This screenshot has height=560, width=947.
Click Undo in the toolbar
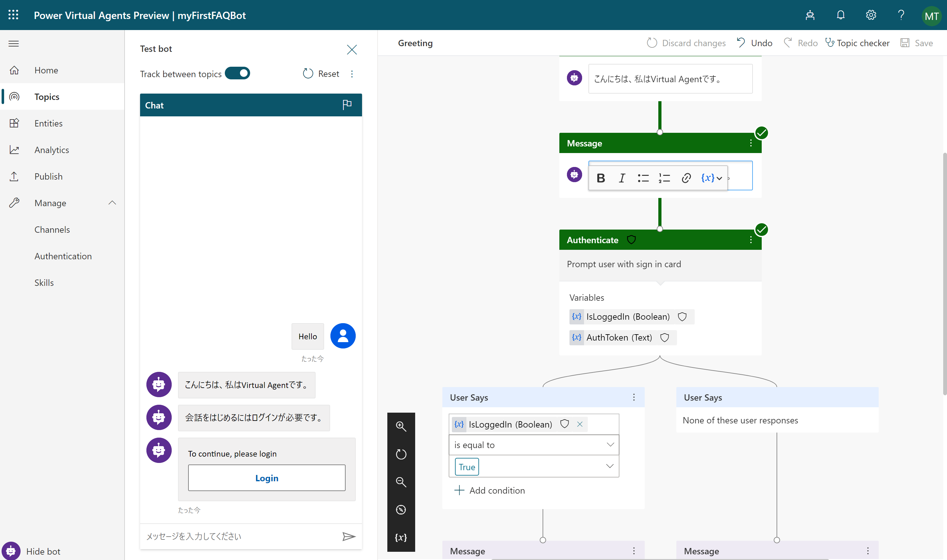click(754, 43)
